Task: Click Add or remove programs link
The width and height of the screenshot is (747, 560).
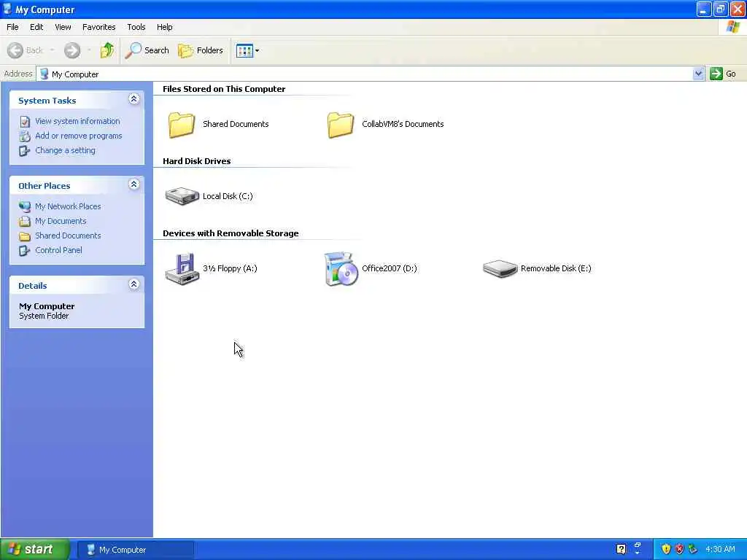Action: 79,136
